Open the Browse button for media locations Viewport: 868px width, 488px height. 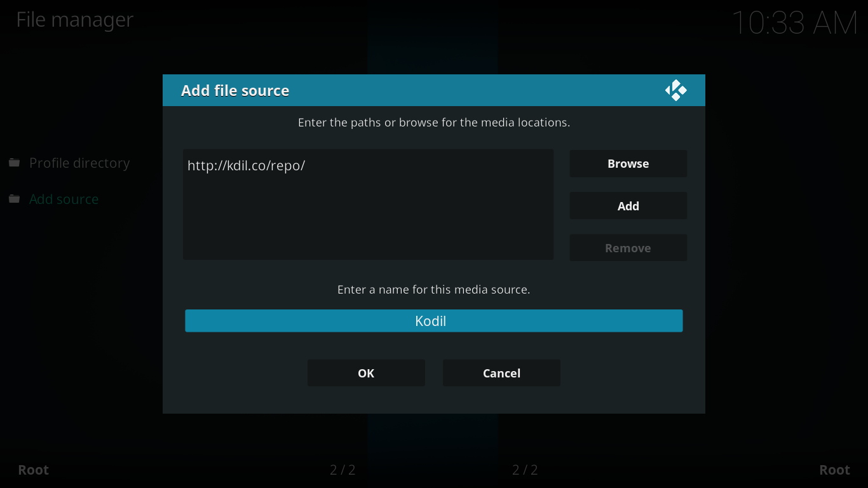pos(628,163)
